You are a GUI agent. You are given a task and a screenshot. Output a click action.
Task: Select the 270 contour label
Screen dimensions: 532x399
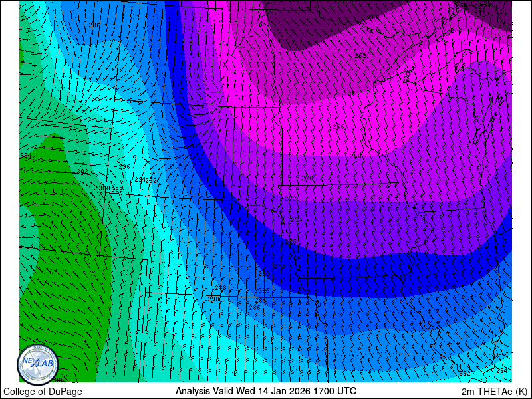307,178
